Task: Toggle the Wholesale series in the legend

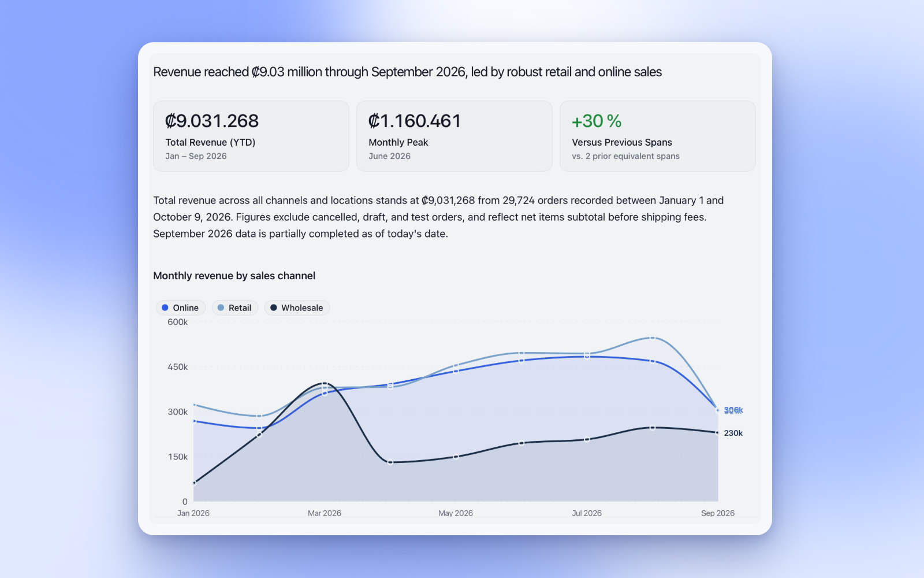Action: pos(297,307)
